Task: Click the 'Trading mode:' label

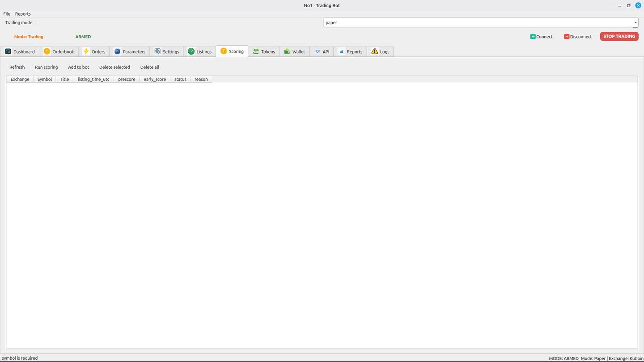Action: (x=19, y=22)
